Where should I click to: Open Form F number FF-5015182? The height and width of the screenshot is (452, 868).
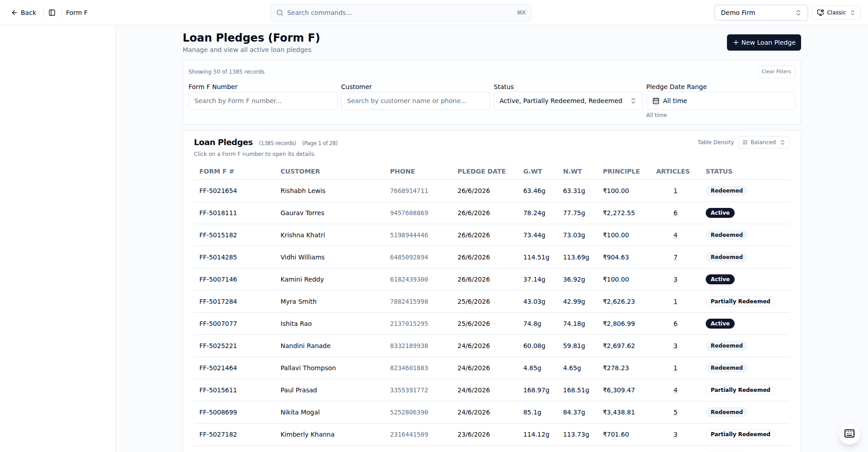pos(218,235)
